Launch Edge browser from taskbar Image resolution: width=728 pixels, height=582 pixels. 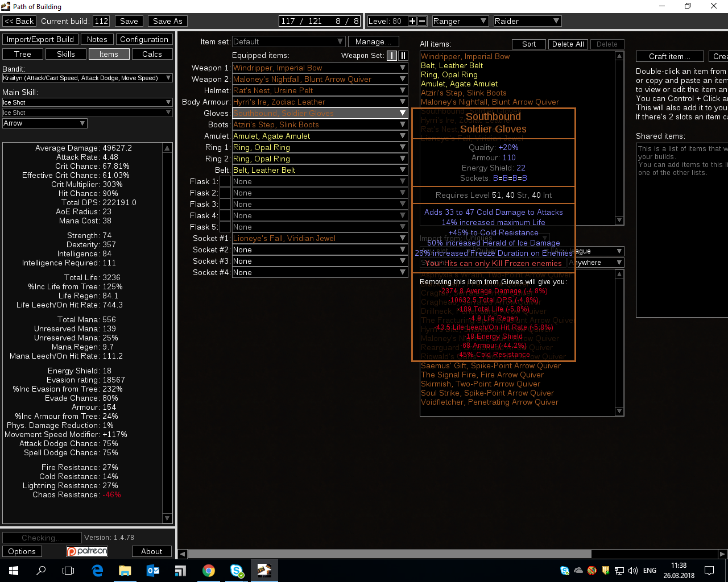(97, 571)
